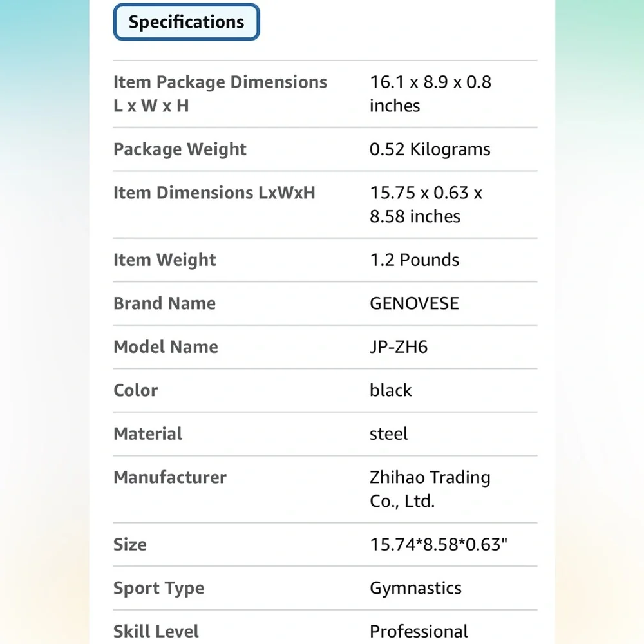Select the 0.52 Kilograms value

[430, 149]
